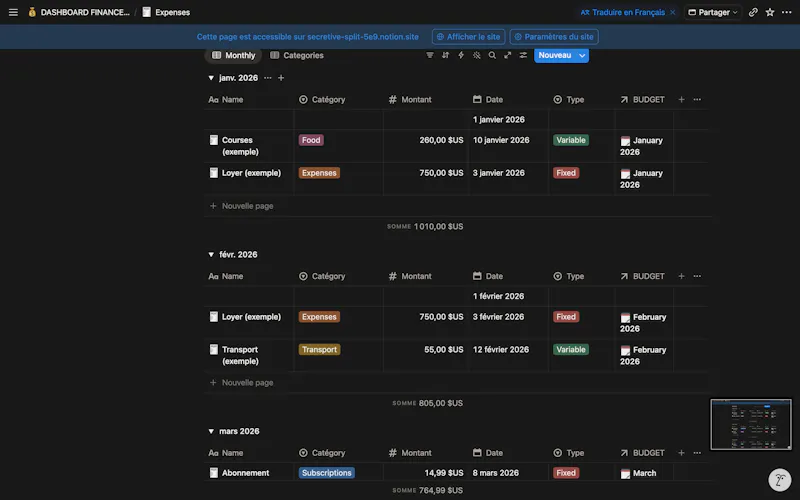Open DASHBOARD FINANCE breadcrumb

(x=85, y=12)
